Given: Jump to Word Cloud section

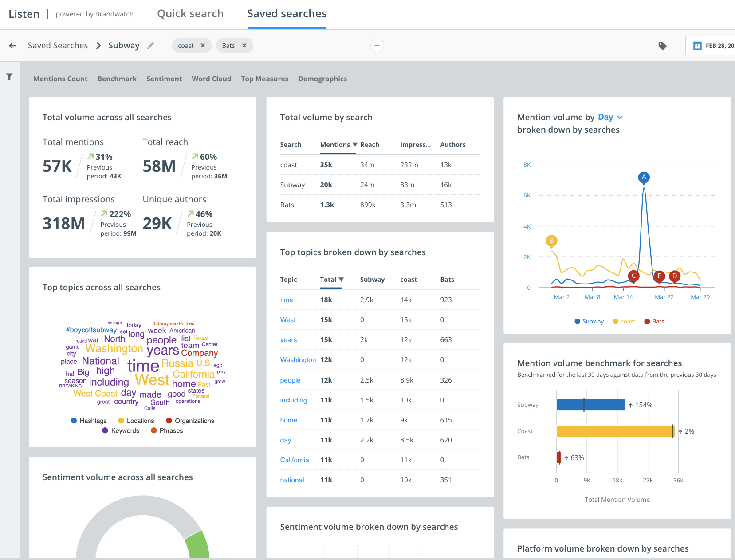Looking at the screenshot, I should pos(211,79).
